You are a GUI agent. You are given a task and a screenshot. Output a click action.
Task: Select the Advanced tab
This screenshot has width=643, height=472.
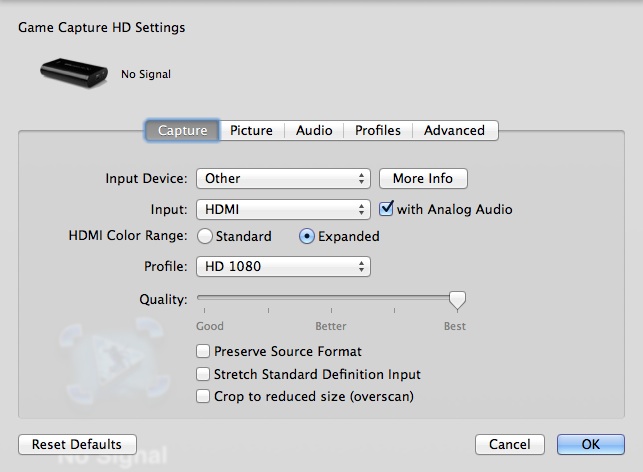pos(454,130)
